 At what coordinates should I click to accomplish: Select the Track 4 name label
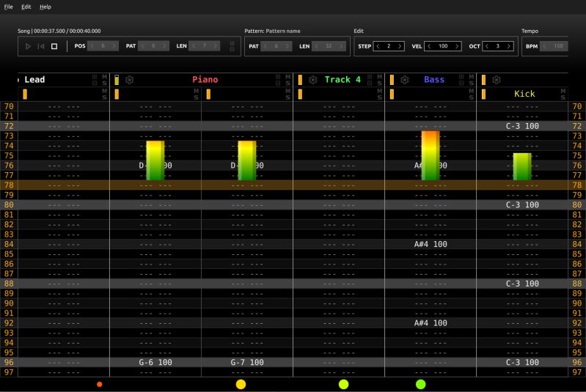point(343,80)
